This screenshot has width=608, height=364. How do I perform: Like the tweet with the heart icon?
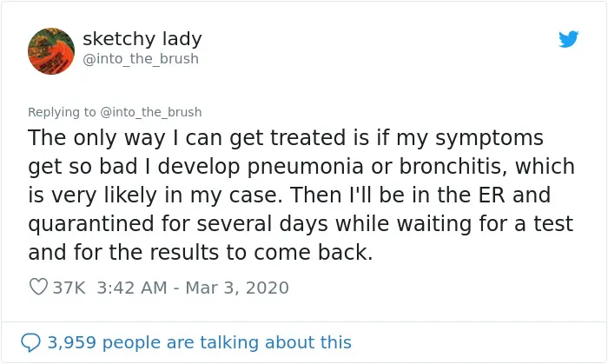tap(38, 287)
